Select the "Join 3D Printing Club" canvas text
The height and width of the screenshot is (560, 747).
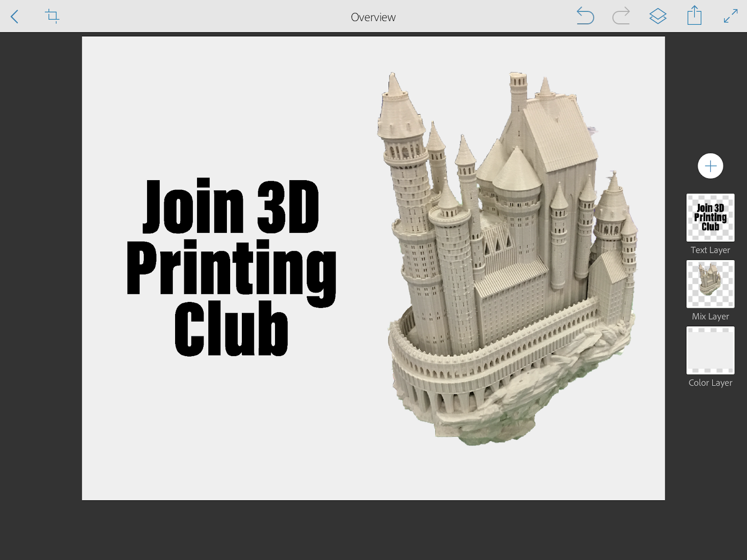[232, 267]
